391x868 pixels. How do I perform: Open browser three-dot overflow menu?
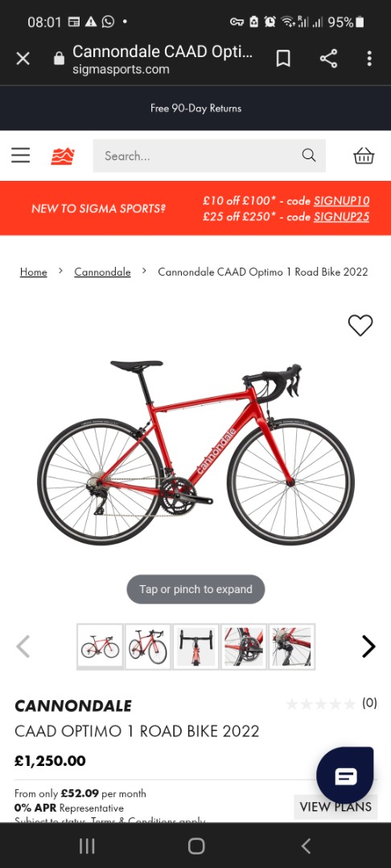pos(368,58)
